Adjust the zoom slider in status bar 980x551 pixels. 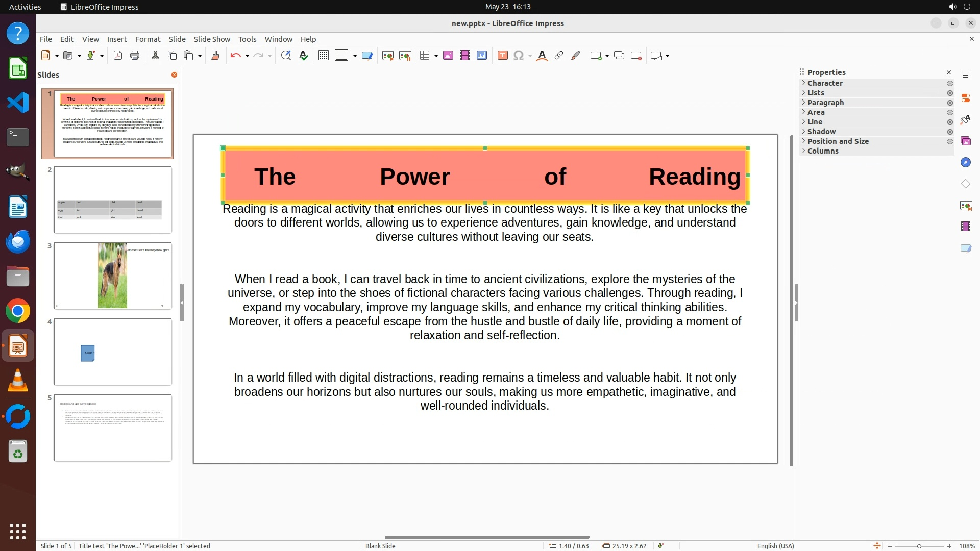click(919, 546)
